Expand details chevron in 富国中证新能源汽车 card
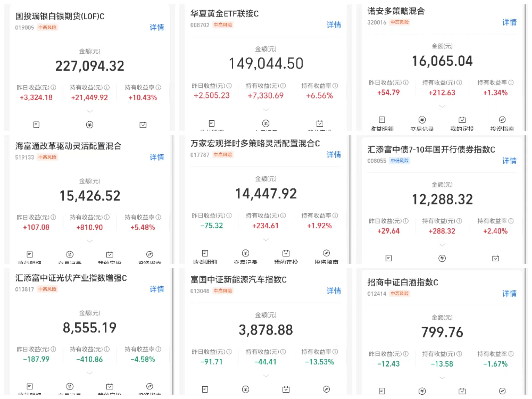The height and width of the screenshot is (399, 532). [x=266, y=376]
